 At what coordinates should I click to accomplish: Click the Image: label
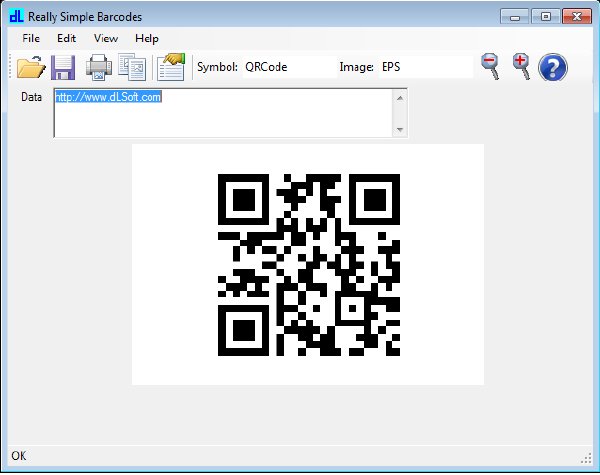point(357,67)
